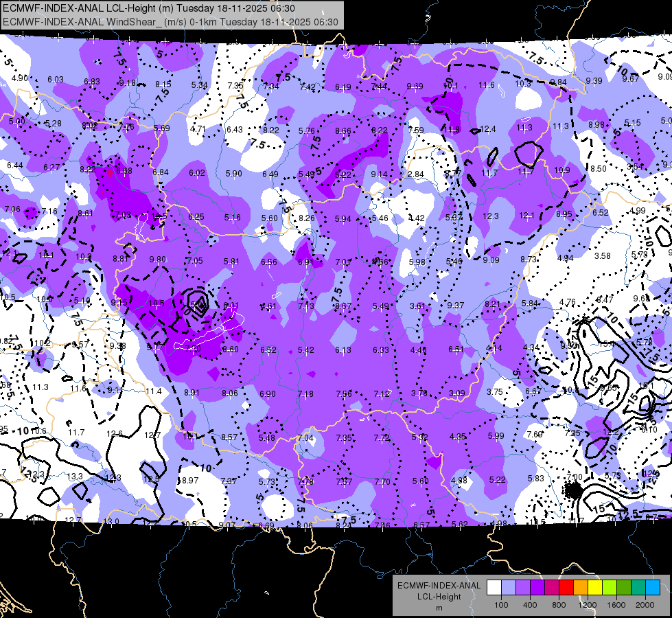The height and width of the screenshot is (618, 672).
Task: Click the grid value "9.37"
Action: (x=456, y=305)
